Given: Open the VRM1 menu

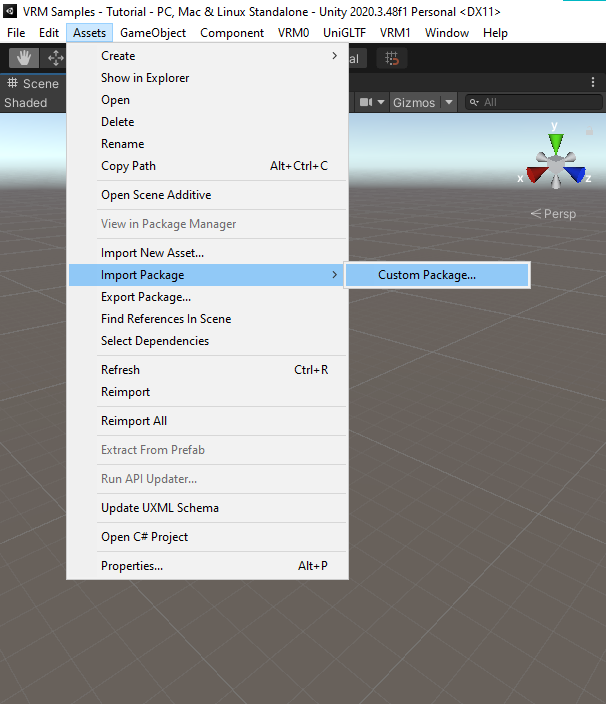Looking at the screenshot, I should pyautogui.click(x=395, y=33).
